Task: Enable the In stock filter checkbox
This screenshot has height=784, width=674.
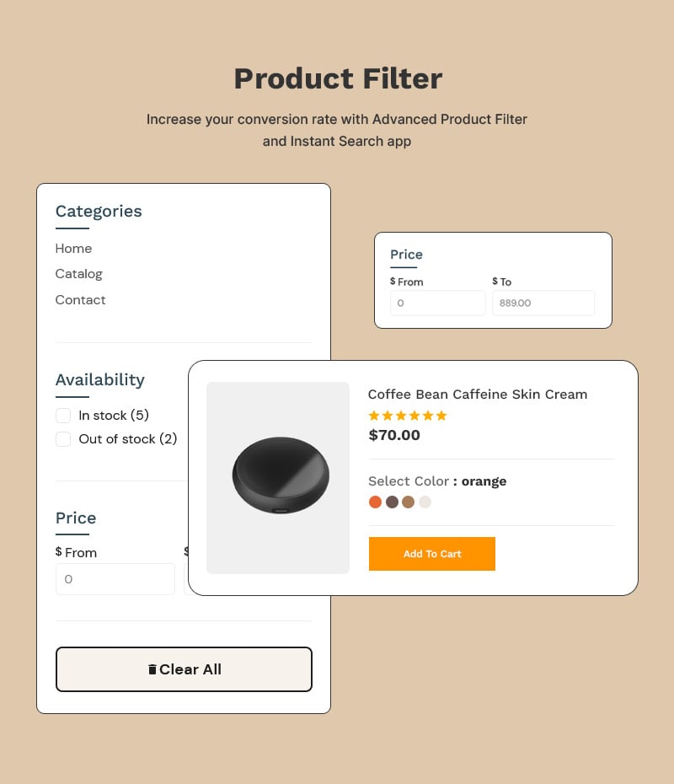Action: point(63,416)
